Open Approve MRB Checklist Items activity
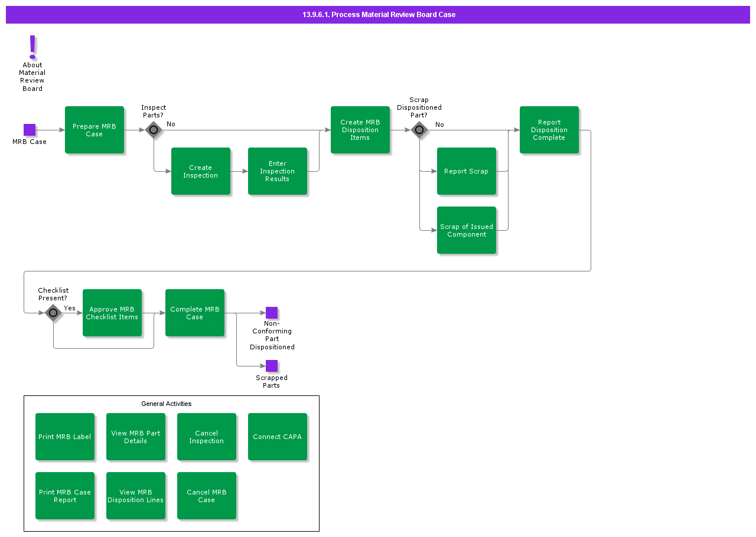Image resolution: width=756 pixels, height=537 pixels. (112, 313)
